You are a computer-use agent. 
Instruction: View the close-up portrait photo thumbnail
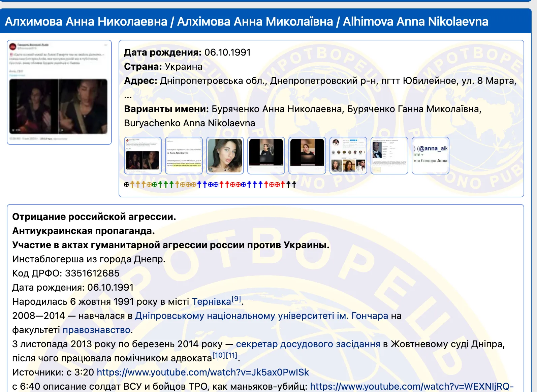click(x=225, y=156)
